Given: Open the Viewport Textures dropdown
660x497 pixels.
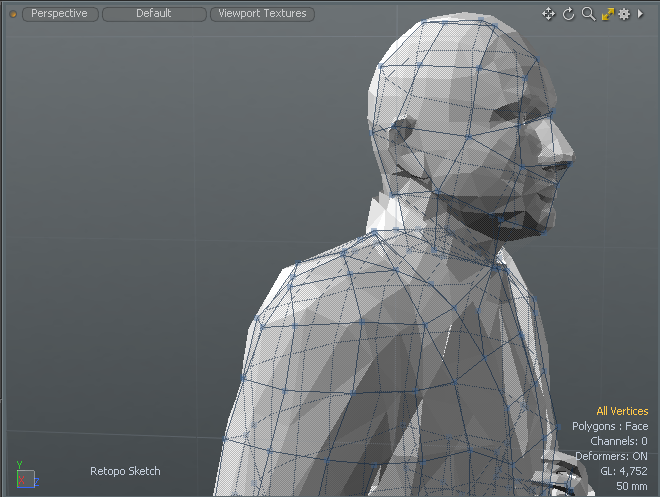Looking at the screenshot, I should 262,14.
